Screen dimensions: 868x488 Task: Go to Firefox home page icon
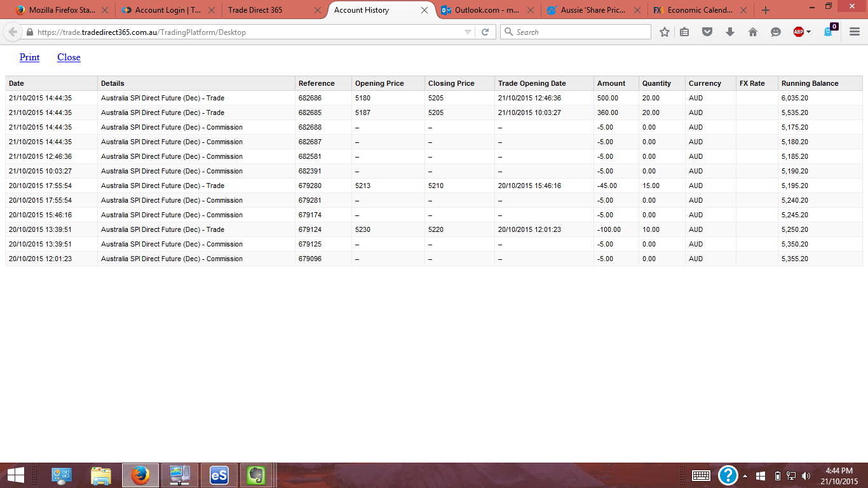point(753,32)
